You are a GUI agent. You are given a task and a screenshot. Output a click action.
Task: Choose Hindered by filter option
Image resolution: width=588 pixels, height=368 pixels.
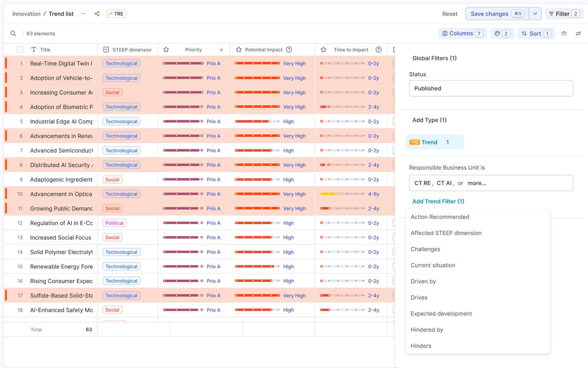478,330
